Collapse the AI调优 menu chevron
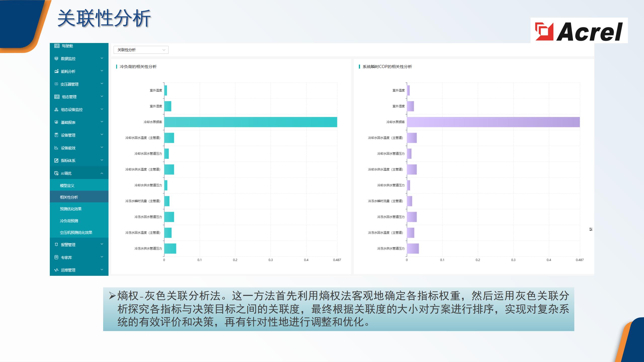Image resolution: width=644 pixels, height=362 pixels. pos(102,173)
